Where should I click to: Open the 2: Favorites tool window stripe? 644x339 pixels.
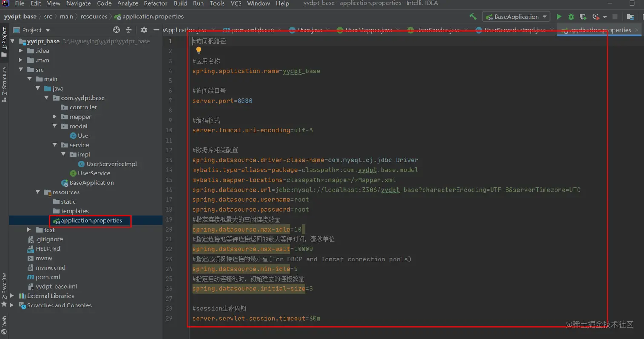click(x=4, y=290)
